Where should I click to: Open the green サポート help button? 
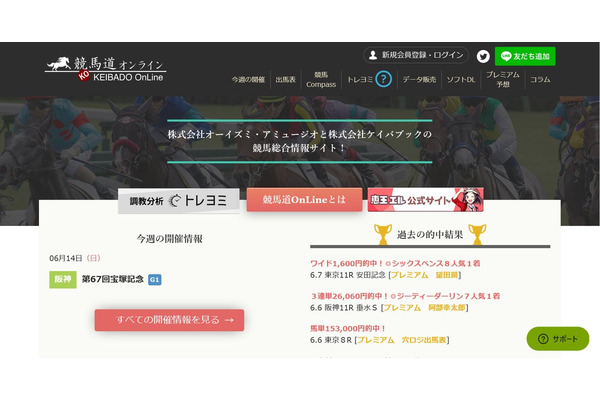pos(558,339)
